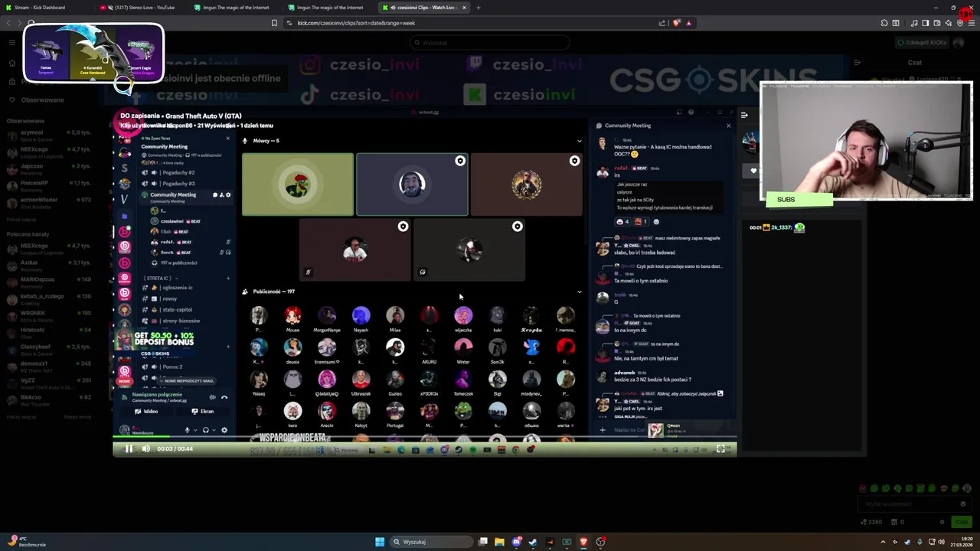Open a new browser tab

click(x=479, y=8)
